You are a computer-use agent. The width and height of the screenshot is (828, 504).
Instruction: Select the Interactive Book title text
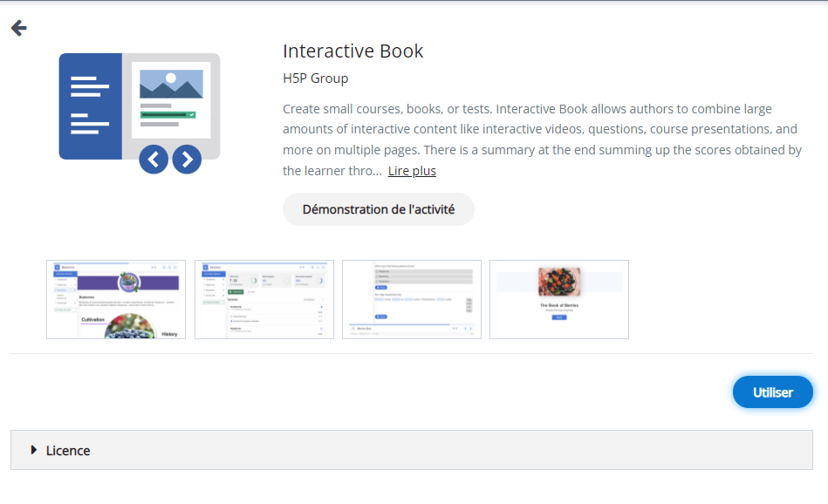click(x=352, y=51)
